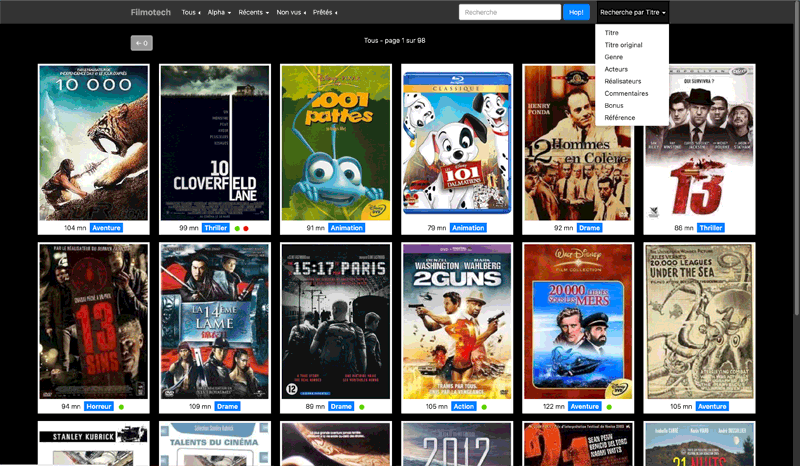Click Drame tag under 12 Hommes en Colère
The width and height of the screenshot is (800, 466).
click(589, 228)
